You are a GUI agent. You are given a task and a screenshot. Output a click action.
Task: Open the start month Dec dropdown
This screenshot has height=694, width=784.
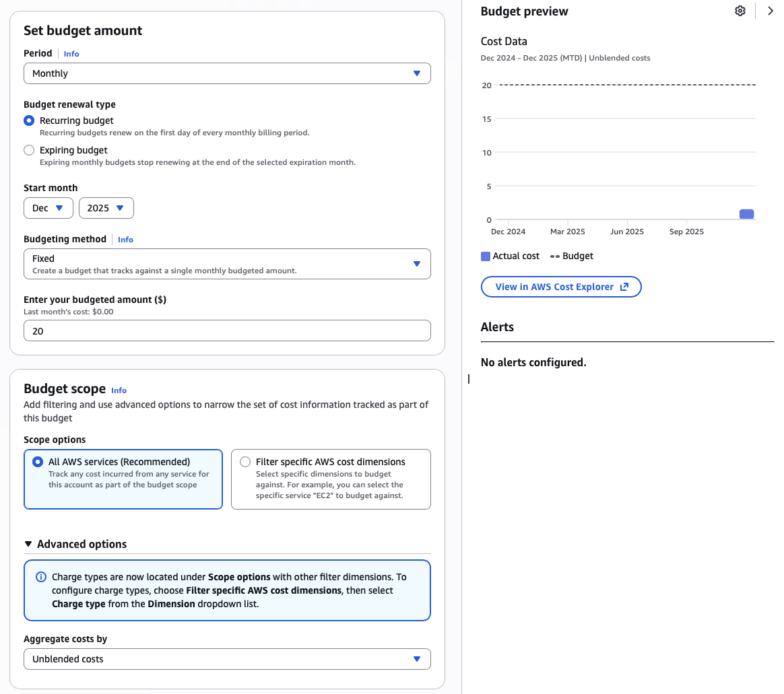(x=48, y=208)
